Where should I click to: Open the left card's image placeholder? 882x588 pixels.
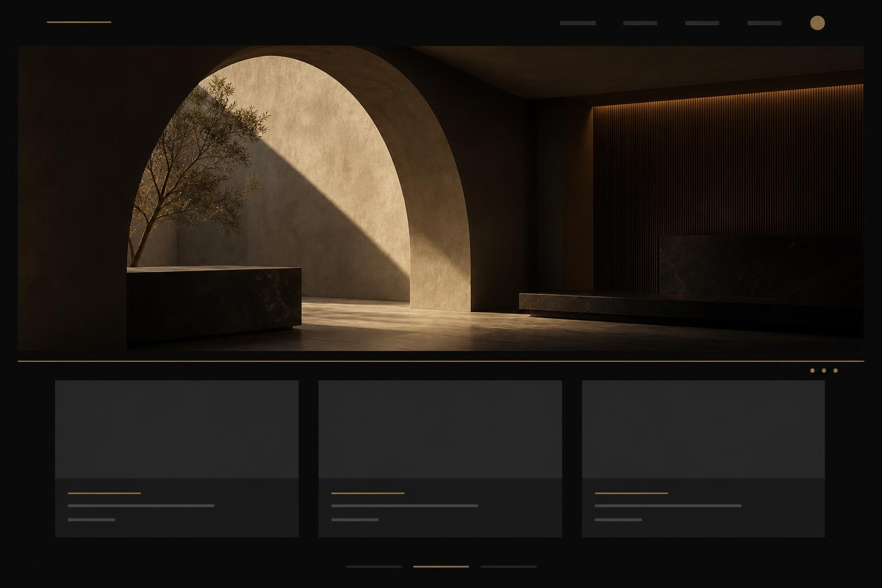click(177, 429)
